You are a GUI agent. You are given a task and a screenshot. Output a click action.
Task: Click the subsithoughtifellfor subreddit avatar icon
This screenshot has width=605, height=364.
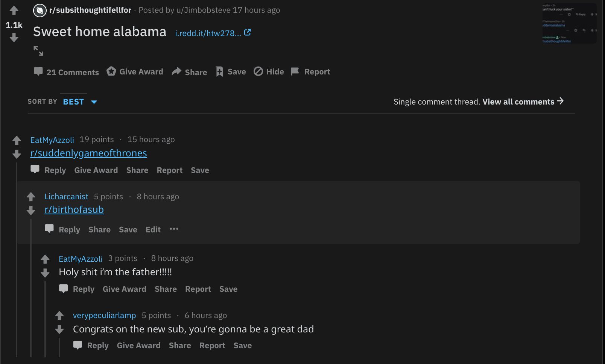pyautogui.click(x=40, y=11)
